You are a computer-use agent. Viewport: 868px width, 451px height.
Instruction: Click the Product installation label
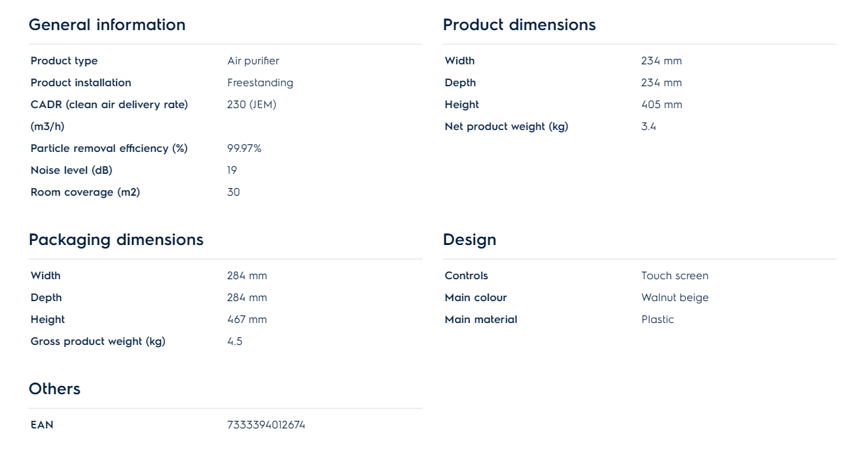[x=81, y=83]
